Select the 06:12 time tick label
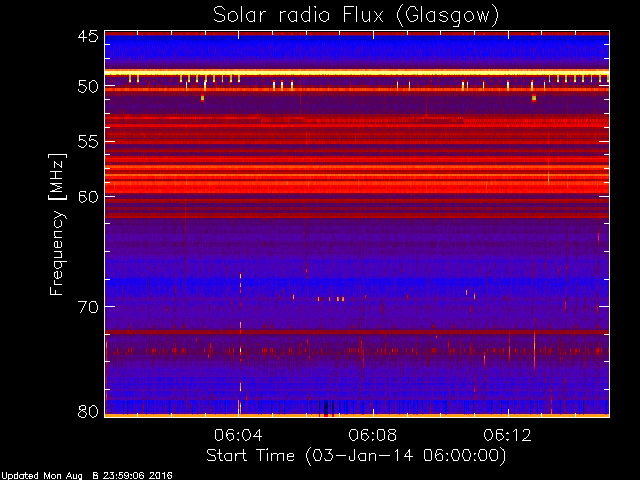 coord(508,435)
